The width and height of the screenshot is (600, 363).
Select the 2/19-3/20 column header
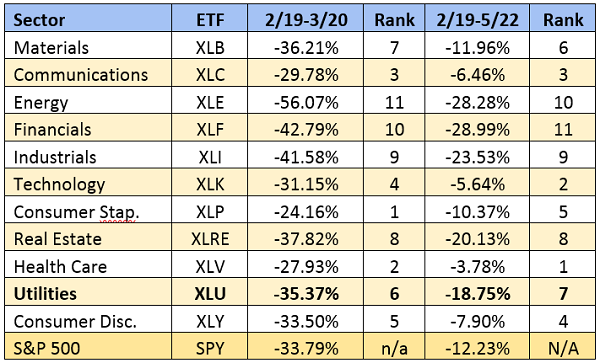point(305,18)
